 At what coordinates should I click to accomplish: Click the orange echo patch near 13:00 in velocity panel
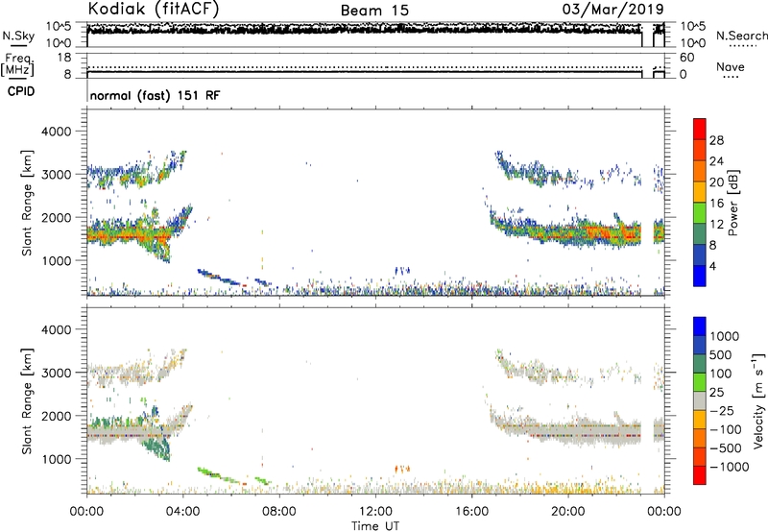click(x=402, y=469)
